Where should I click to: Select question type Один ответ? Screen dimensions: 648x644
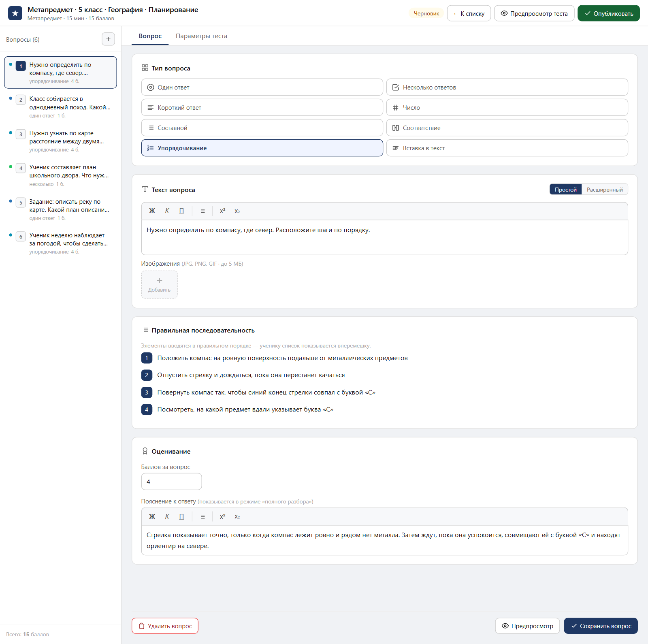pos(262,87)
